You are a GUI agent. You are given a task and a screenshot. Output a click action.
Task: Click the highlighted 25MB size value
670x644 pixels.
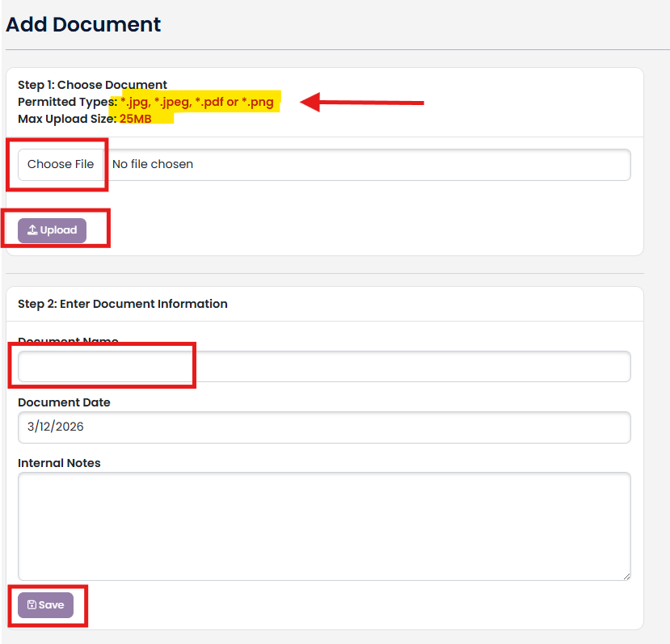(136, 118)
